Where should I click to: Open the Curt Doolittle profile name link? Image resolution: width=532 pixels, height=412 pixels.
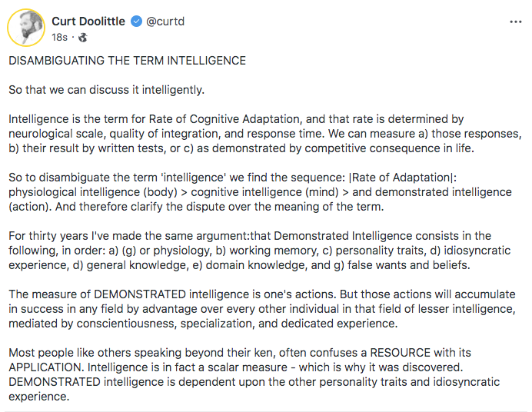(88, 22)
